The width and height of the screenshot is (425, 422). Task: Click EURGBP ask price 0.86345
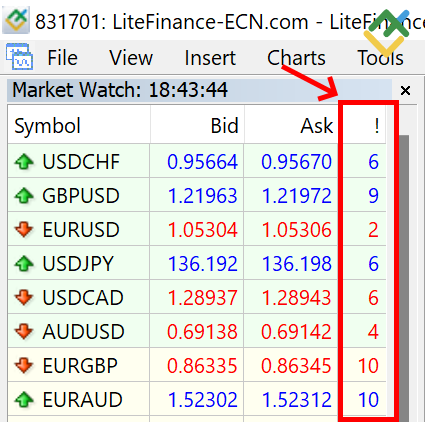click(296, 366)
